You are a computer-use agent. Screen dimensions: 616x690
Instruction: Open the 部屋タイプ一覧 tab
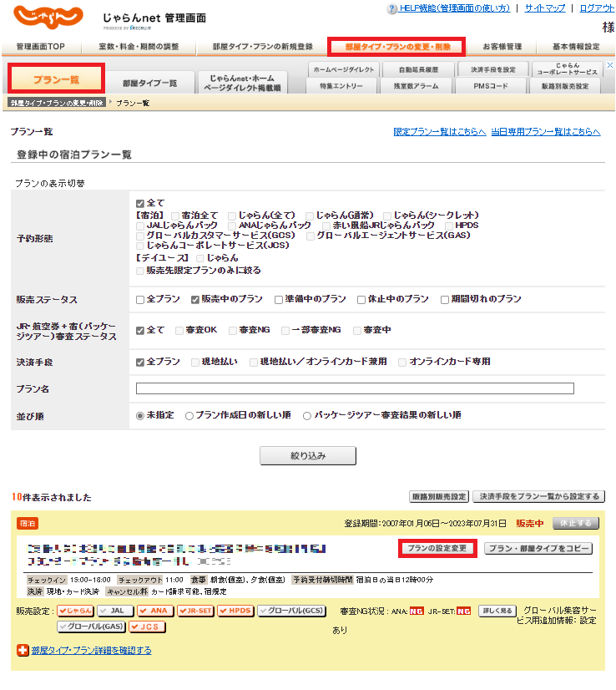tap(149, 83)
